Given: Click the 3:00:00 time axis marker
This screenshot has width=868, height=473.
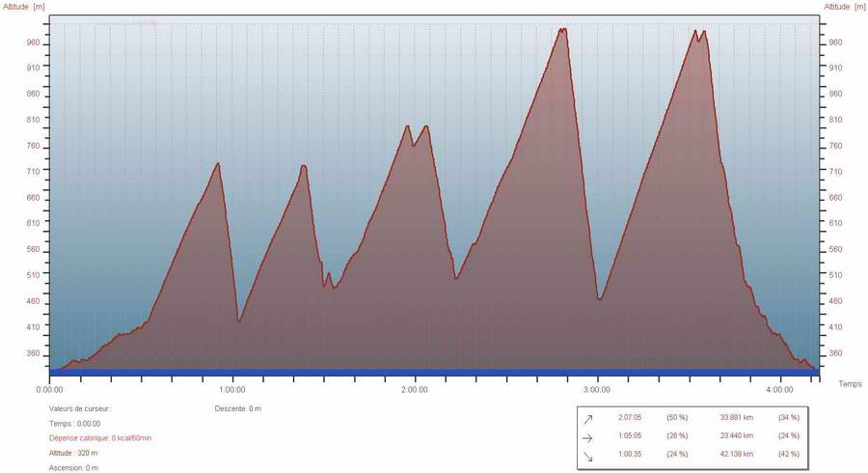Looking at the screenshot, I should pos(597,390).
